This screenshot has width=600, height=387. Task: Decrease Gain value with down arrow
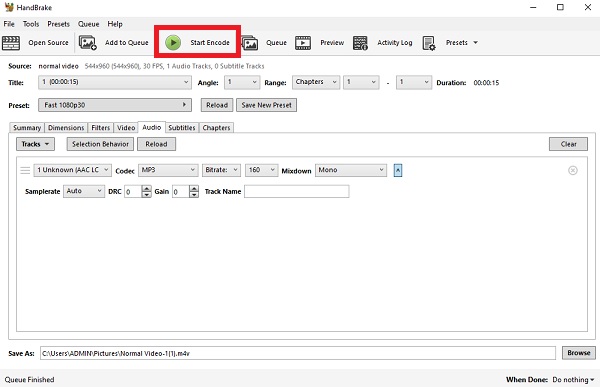(x=194, y=194)
